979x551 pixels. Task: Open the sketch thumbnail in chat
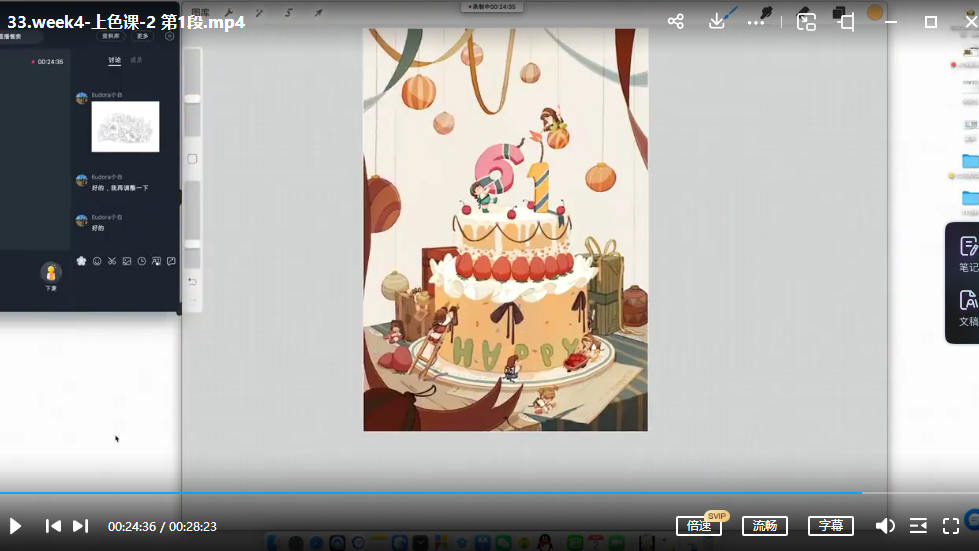point(125,127)
